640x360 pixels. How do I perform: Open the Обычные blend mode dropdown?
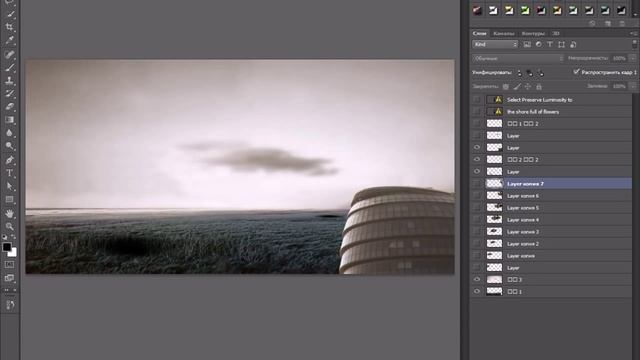pyautogui.click(x=518, y=58)
